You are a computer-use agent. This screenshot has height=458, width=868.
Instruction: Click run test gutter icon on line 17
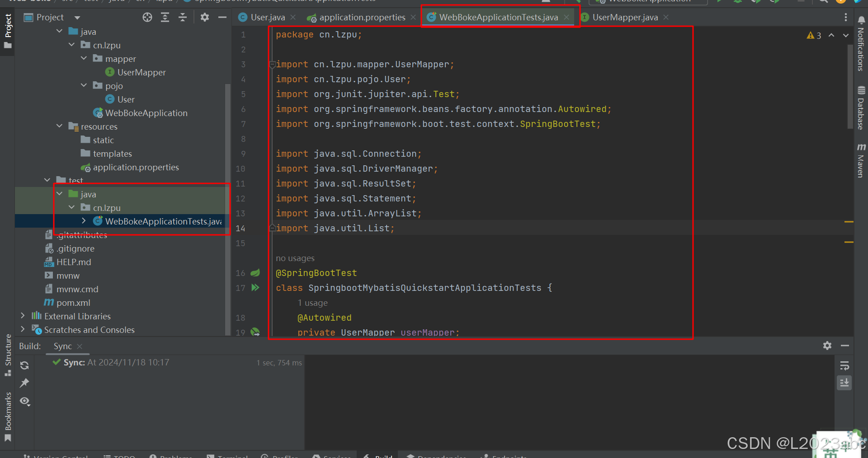tap(255, 288)
